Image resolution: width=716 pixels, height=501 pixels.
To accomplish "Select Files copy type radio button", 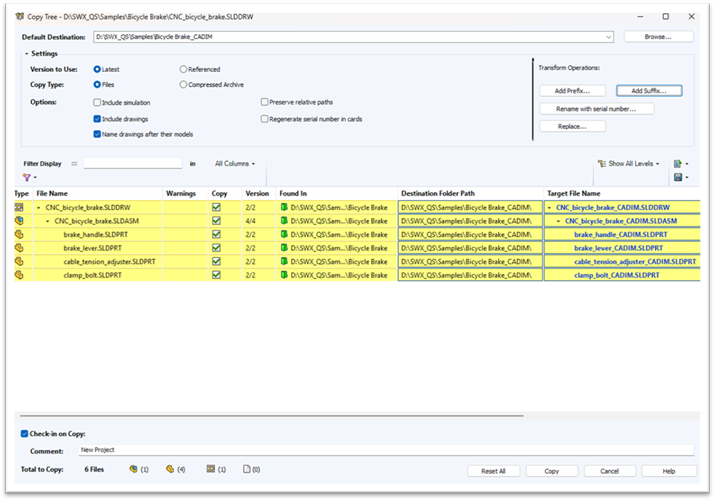I will (x=97, y=84).
